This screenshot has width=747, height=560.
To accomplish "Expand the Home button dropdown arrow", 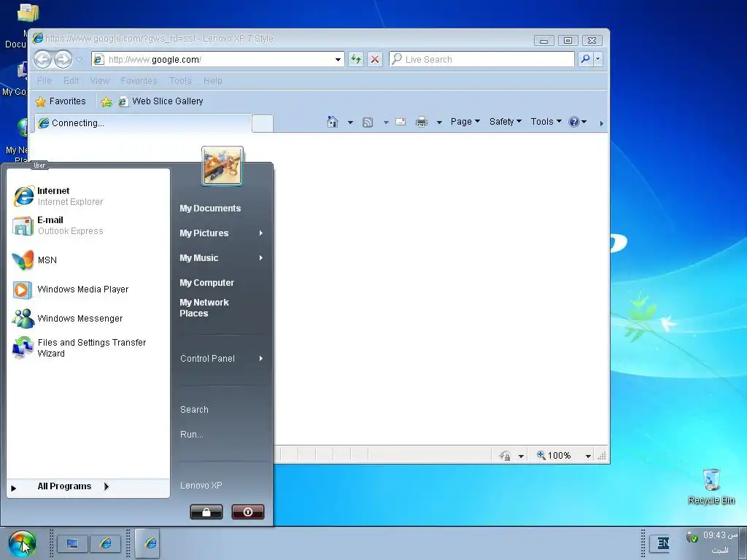I will coord(350,122).
